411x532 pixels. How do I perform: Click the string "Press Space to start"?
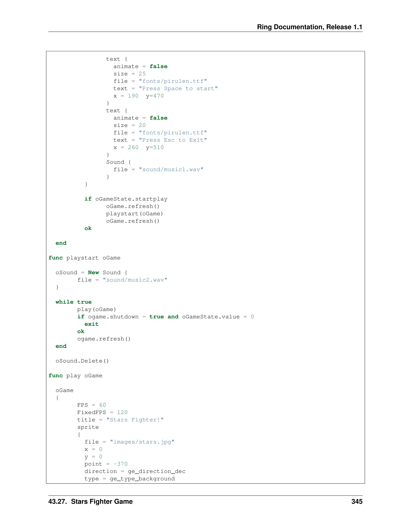178,88
